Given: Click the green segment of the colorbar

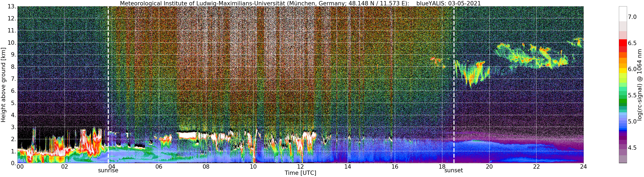Looking at the screenshot, I should pyautogui.click(x=623, y=101).
